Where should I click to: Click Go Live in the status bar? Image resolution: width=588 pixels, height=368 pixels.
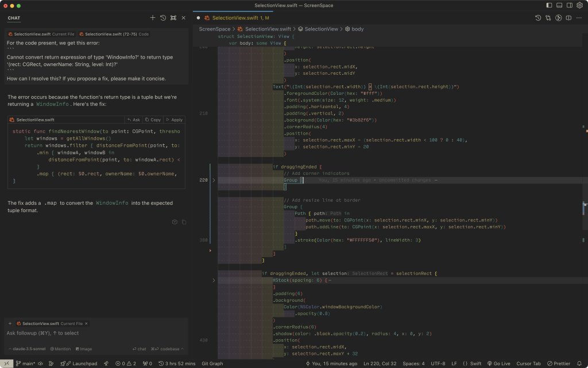pyautogui.click(x=498, y=363)
